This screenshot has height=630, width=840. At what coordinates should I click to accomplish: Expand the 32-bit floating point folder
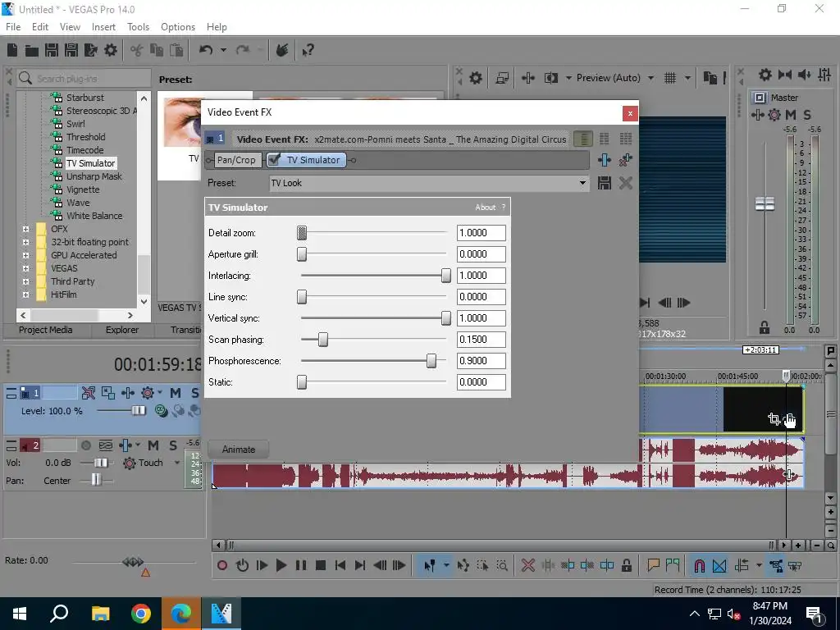click(x=25, y=242)
